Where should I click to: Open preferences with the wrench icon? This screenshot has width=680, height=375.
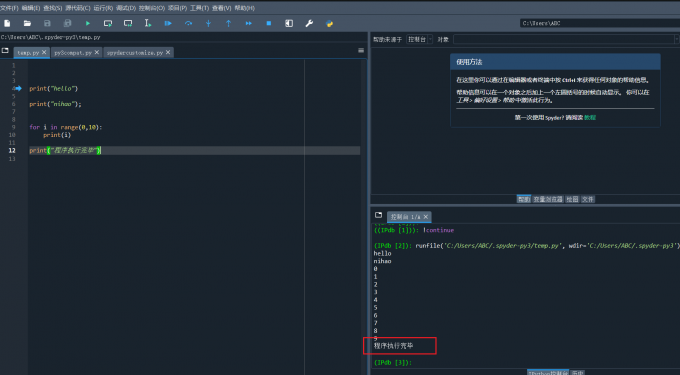pyautogui.click(x=309, y=23)
